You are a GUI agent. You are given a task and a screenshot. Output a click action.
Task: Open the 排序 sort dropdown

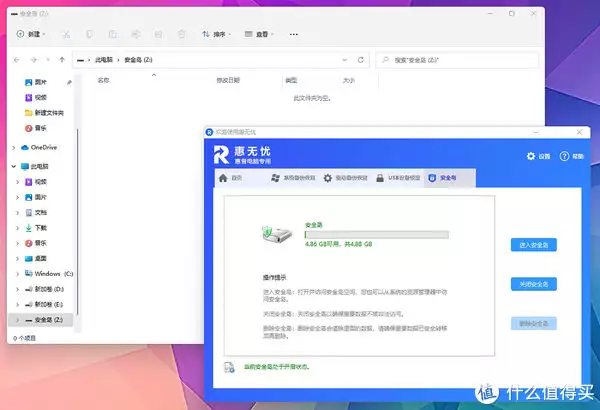pos(217,34)
